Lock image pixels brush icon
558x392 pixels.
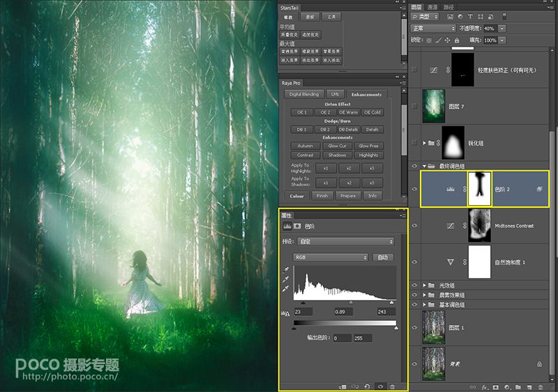pos(439,40)
